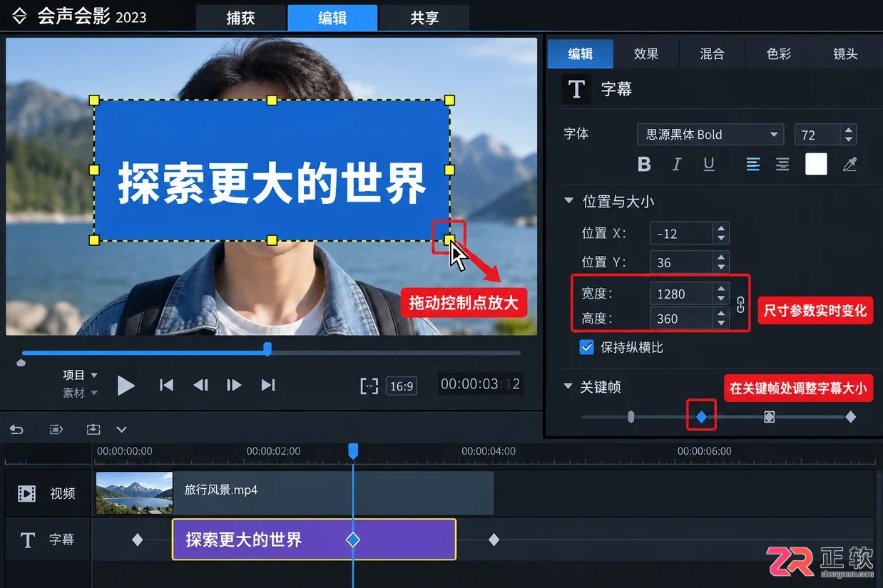
Task: Select the bottom-right yellow resize handle
Action: pyautogui.click(x=450, y=240)
